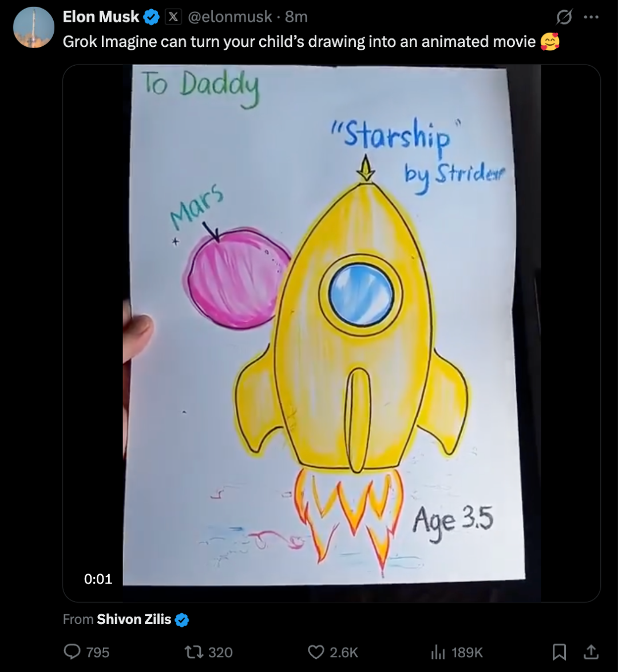The height and width of the screenshot is (672, 618).
Task: Open the three-dot more options menu
Action: (x=592, y=18)
